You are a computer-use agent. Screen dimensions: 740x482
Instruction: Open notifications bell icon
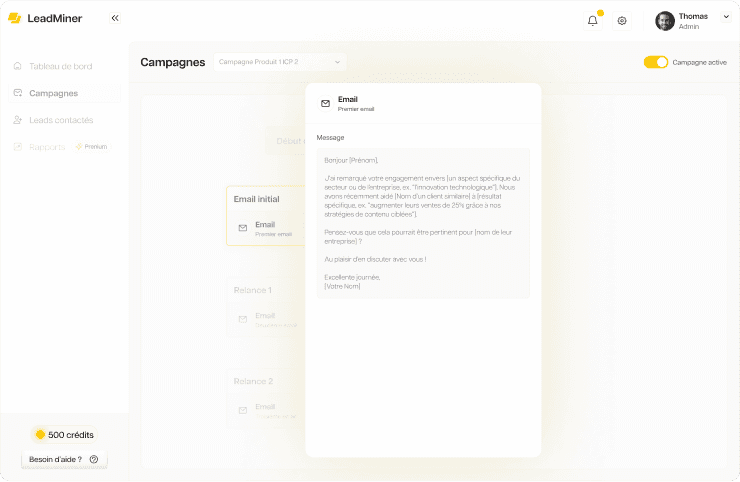coord(593,21)
